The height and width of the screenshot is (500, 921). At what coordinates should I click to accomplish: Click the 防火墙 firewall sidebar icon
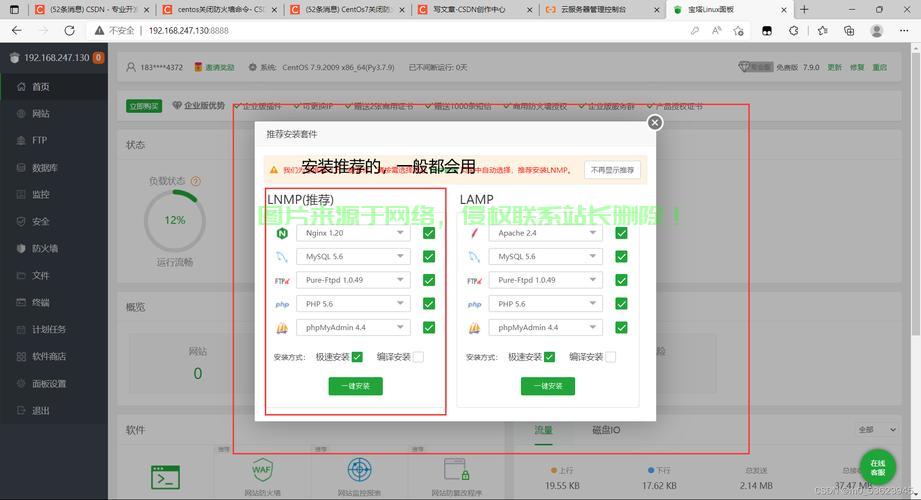click(21, 249)
